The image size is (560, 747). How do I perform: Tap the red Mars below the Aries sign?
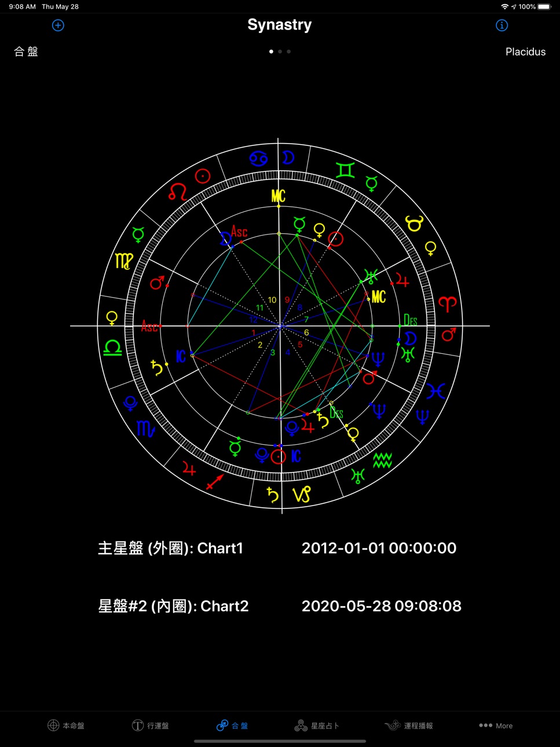449,334
